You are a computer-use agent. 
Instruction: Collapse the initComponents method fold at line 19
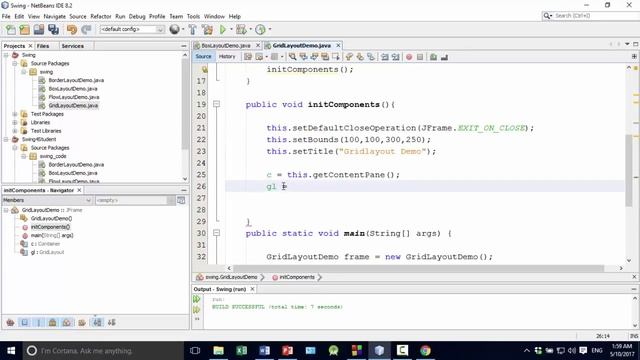(x=216, y=104)
